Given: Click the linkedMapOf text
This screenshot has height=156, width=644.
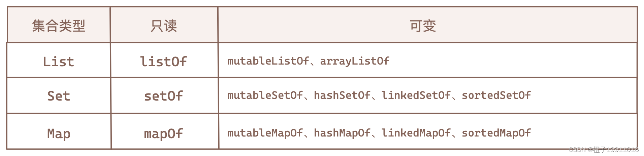Looking at the screenshot, I should [x=416, y=133].
